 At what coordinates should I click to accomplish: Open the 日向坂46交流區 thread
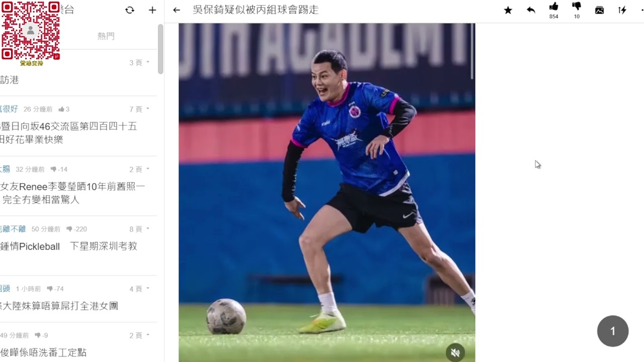[69, 133]
